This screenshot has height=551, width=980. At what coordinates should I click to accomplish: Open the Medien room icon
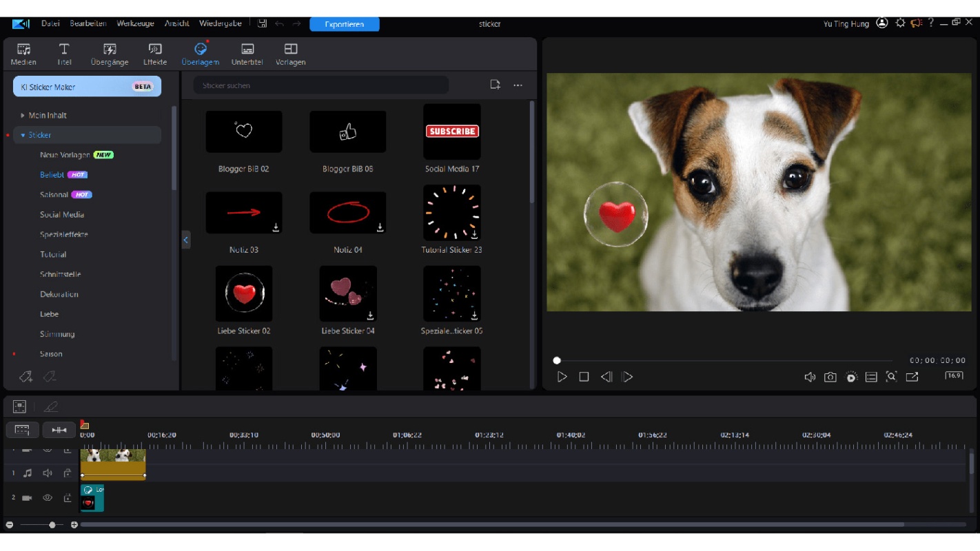tap(23, 54)
